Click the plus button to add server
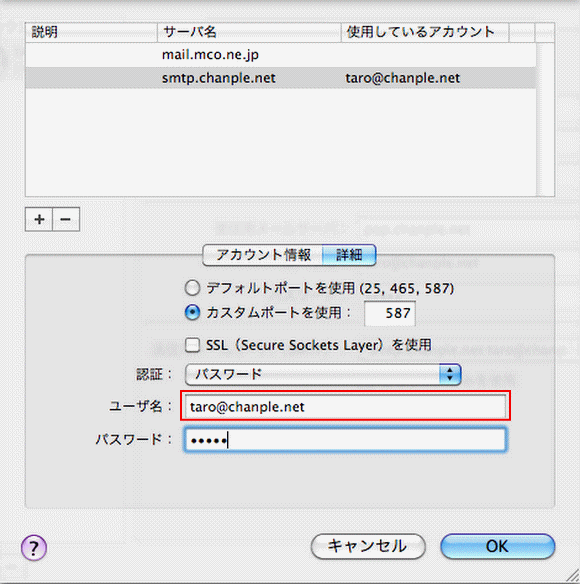This screenshot has width=580, height=584. tap(39, 219)
